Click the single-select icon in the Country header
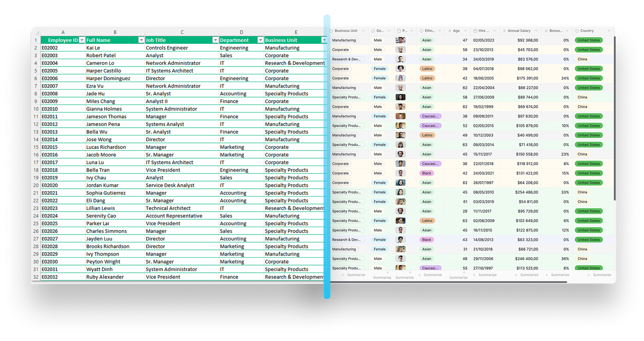 coord(577,31)
